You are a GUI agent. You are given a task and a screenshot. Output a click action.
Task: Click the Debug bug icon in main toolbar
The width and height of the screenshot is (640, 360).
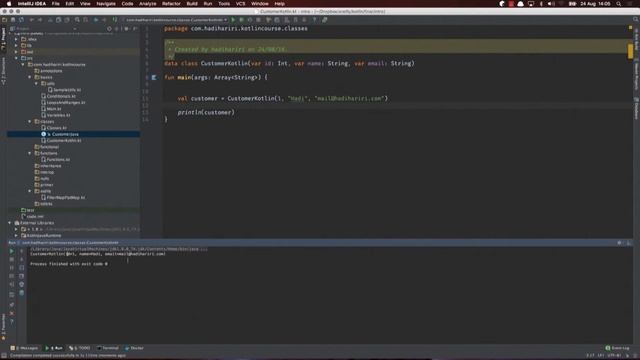(241, 20)
